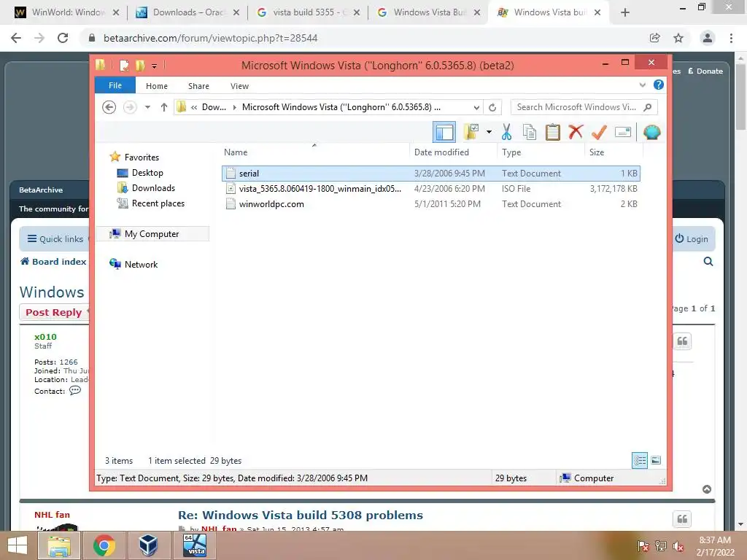Click the Paste clipboard icon
Screen dimensions: 747x560
[x=553, y=132]
